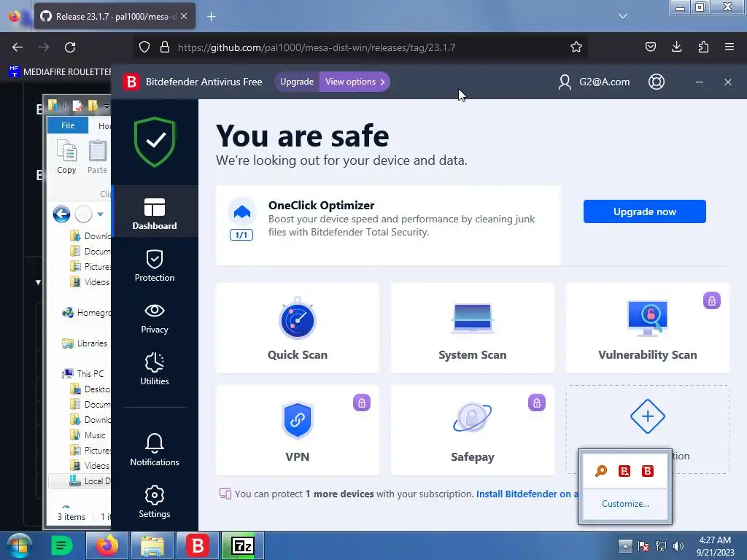This screenshot has width=747, height=560.
Task: Go back in the Explorer window
Action: tap(61, 214)
